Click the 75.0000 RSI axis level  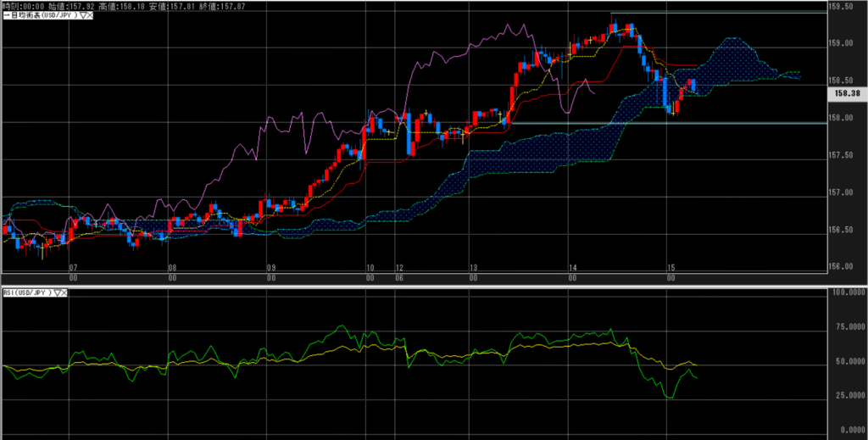point(846,327)
